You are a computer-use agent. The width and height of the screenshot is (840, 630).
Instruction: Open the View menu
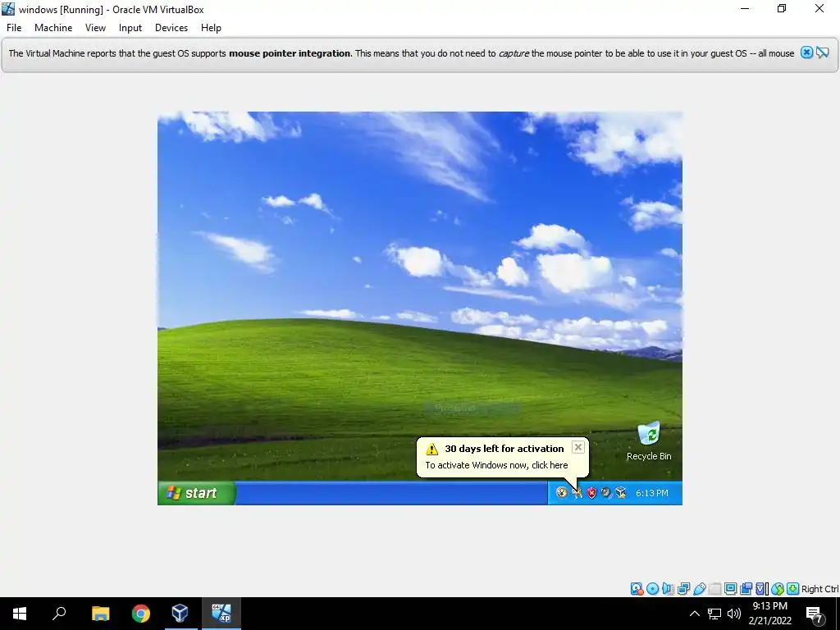coord(95,28)
